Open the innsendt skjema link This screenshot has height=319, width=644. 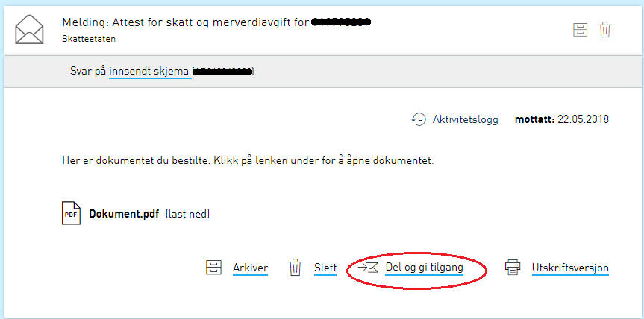click(x=149, y=71)
